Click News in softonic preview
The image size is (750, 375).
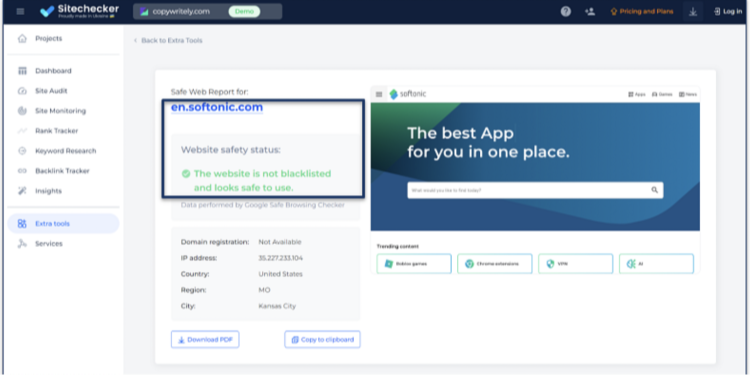(688, 94)
